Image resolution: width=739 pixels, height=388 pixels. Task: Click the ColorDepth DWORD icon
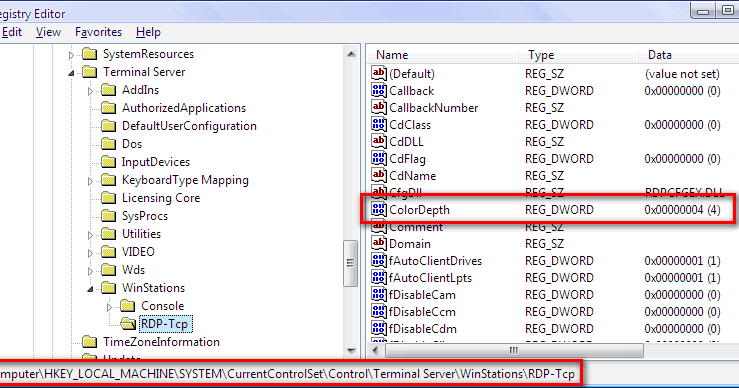pyautogui.click(x=379, y=209)
